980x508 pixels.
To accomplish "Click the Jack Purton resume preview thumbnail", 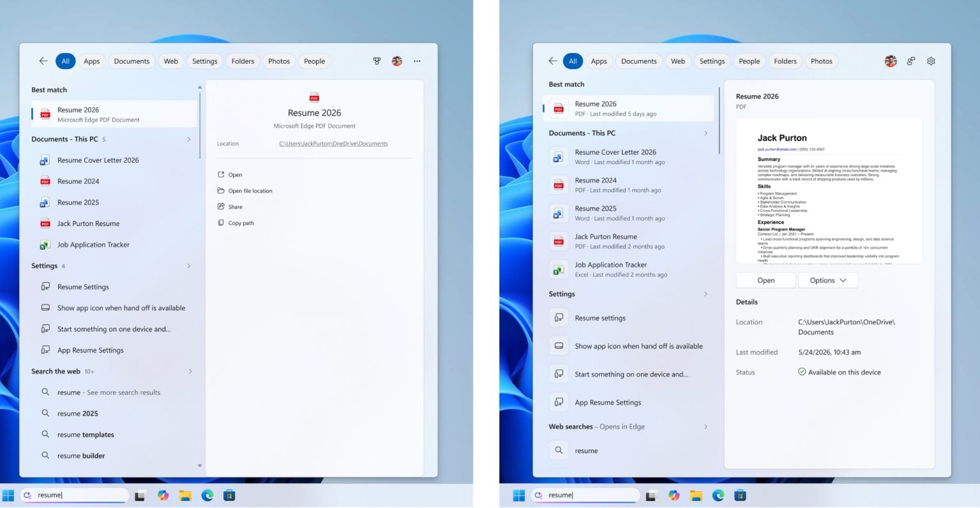I will [x=829, y=191].
